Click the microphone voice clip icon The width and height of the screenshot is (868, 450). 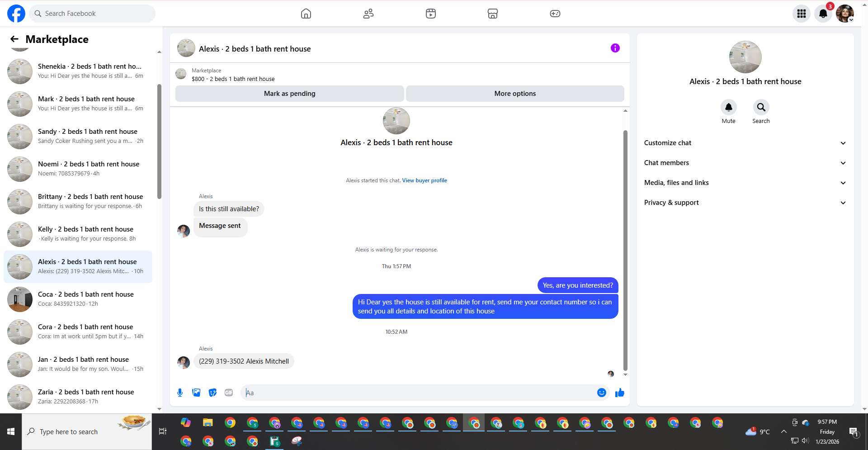click(x=180, y=393)
